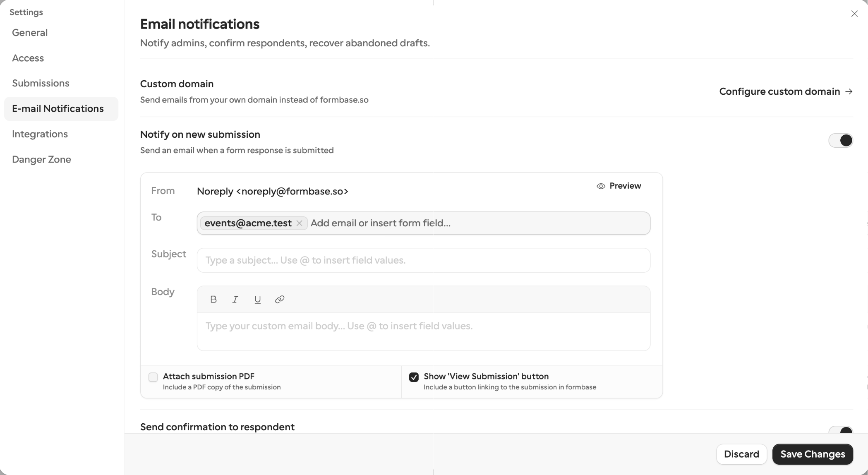Viewport: 868px width, 475px height.
Task: Check Attach submission PDF
Action: point(153,377)
